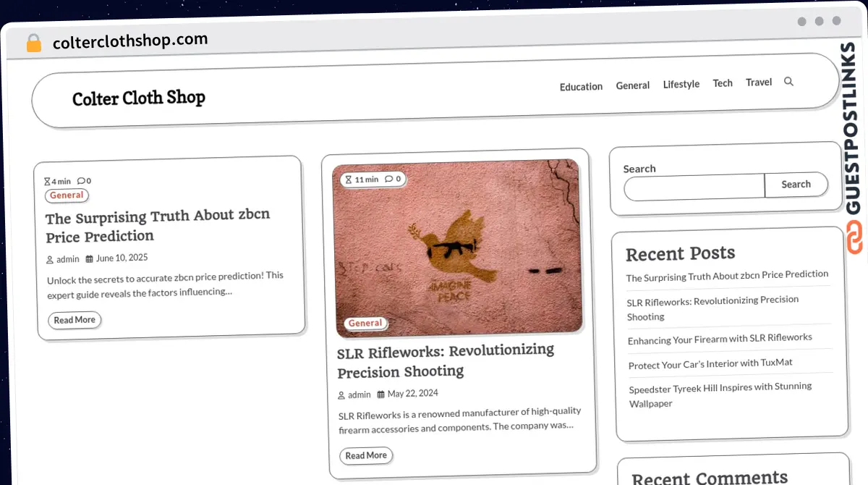Click comment bubble icon on SLR image
This screenshot has width=868, height=485.
click(x=388, y=179)
